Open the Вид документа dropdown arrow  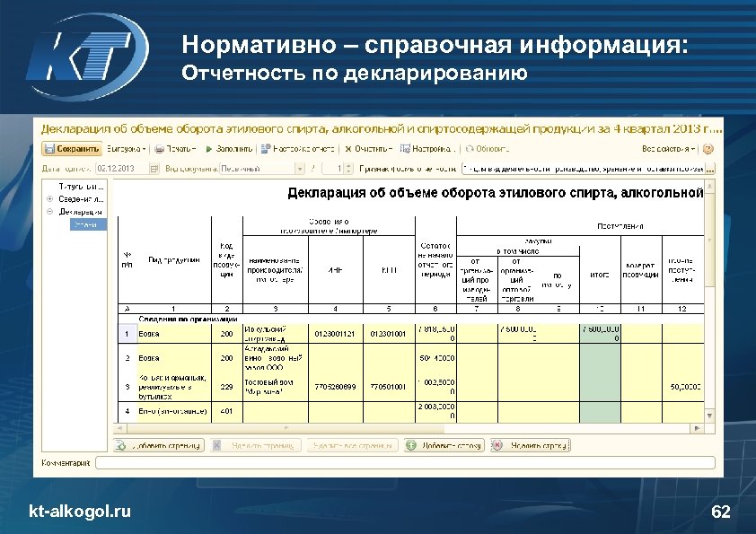tap(299, 169)
